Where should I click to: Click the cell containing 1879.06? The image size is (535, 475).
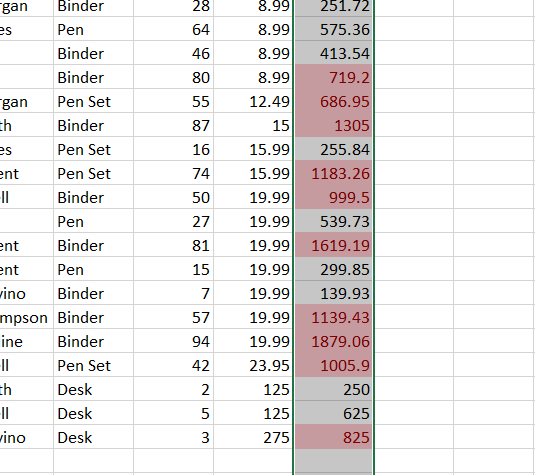[333, 341]
